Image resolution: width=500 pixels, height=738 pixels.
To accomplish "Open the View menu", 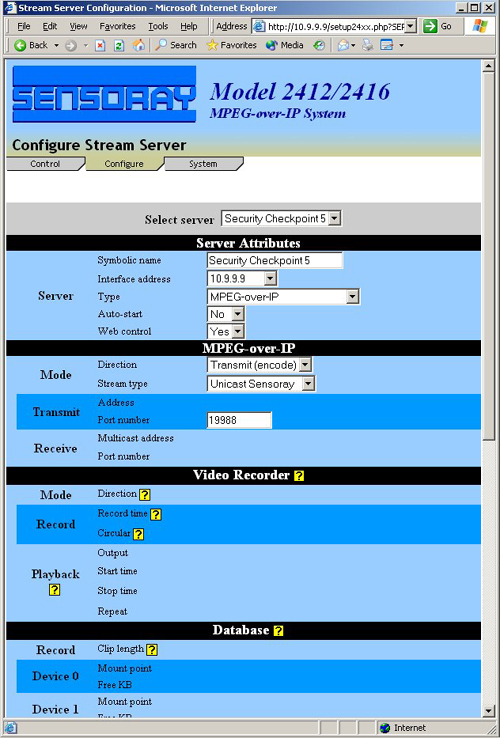I will click(78, 26).
